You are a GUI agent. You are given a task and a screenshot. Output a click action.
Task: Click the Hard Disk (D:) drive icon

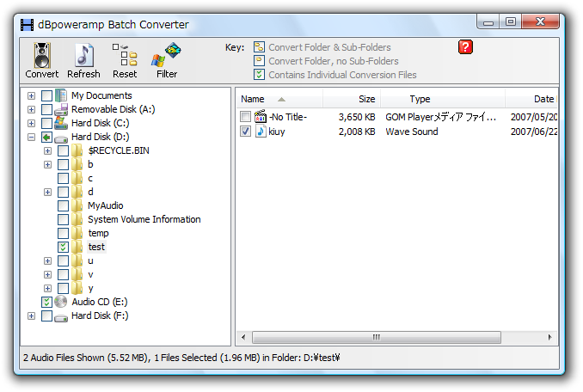click(61, 139)
